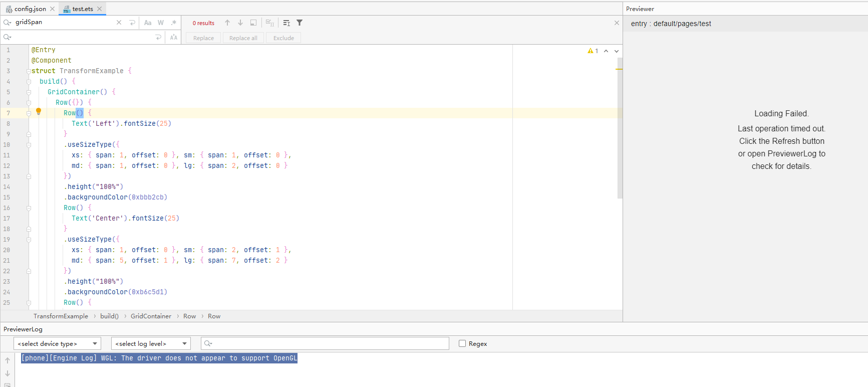Collapse the struct TransformExample code block
The image size is (868, 387).
(x=29, y=71)
